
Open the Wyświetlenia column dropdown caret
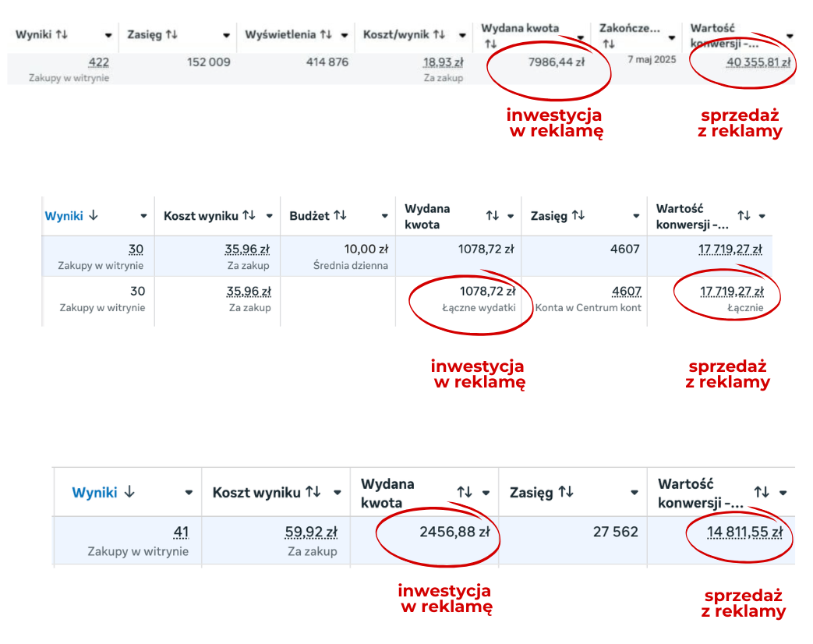pos(345,36)
